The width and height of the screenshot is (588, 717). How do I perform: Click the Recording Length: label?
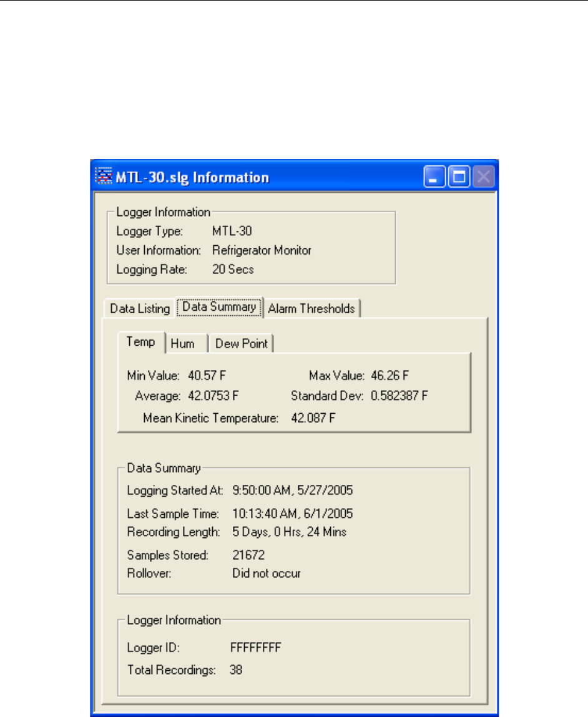point(174,532)
